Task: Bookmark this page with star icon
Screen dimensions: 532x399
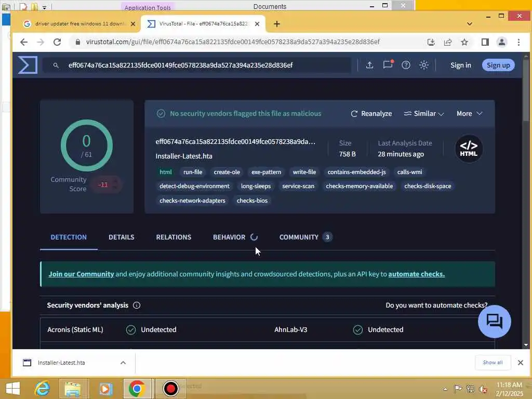Action: tap(464, 42)
